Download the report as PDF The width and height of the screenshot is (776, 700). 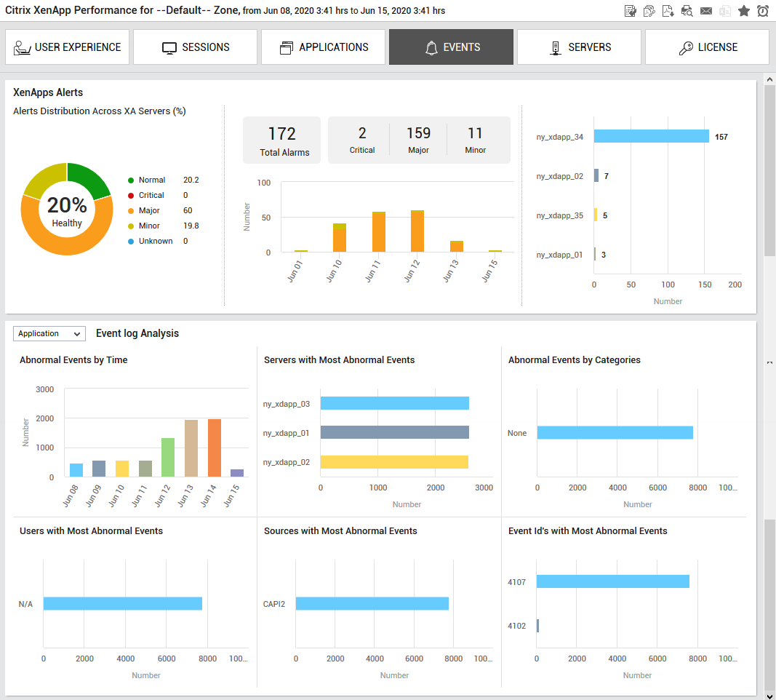point(668,11)
